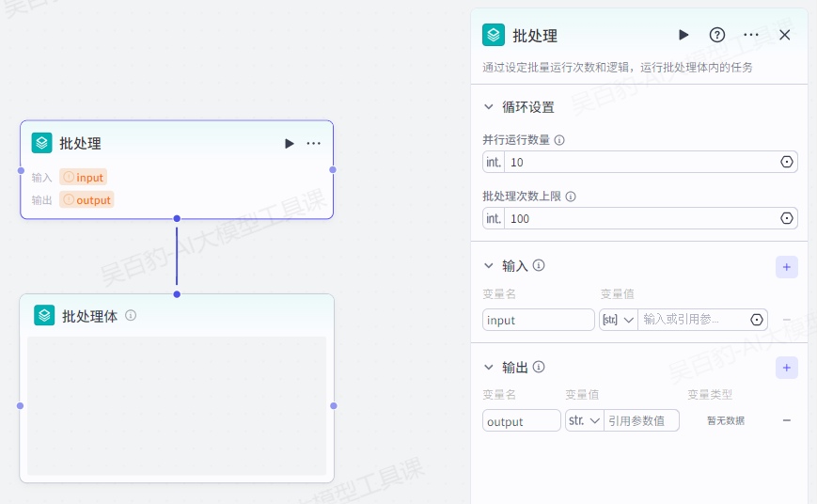Open reference picker for 并行运行数量
The image size is (817, 504).
787,162
